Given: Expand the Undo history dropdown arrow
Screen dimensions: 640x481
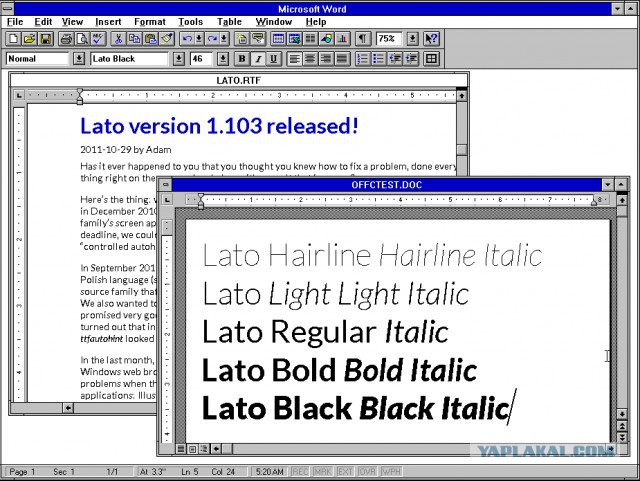Looking at the screenshot, I should coord(199,39).
